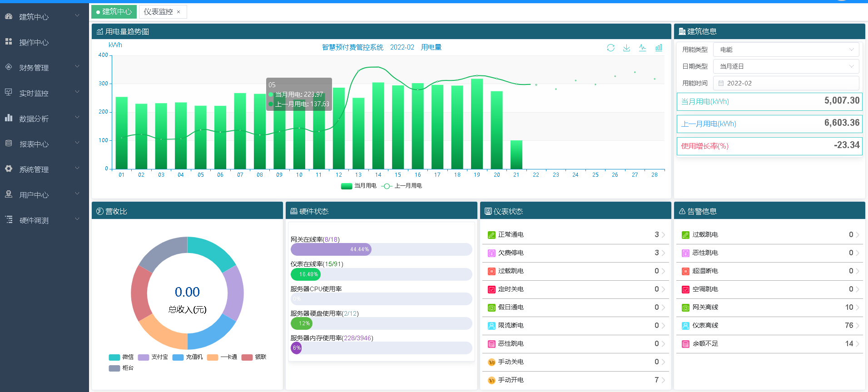The image size is (868, 392).
Task: Expand 建筑中心 sidebar menu chevron
Action: click(x=77, y=16)
